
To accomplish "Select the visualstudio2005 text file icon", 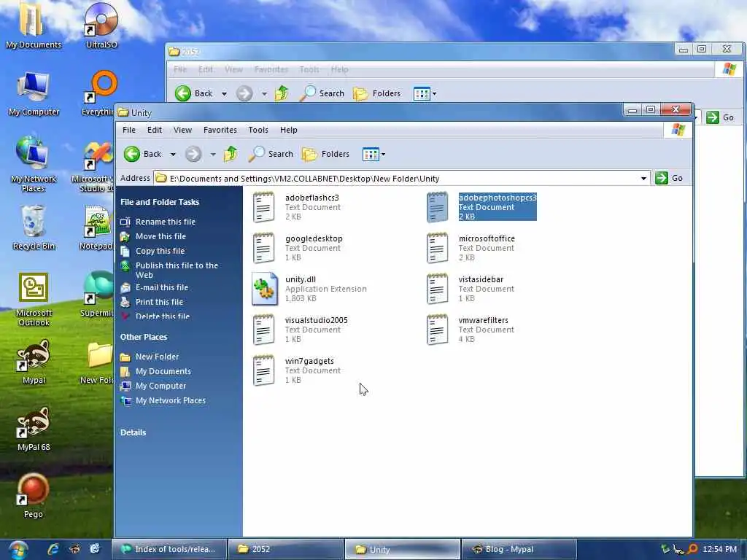I will (x=264, y=330).
